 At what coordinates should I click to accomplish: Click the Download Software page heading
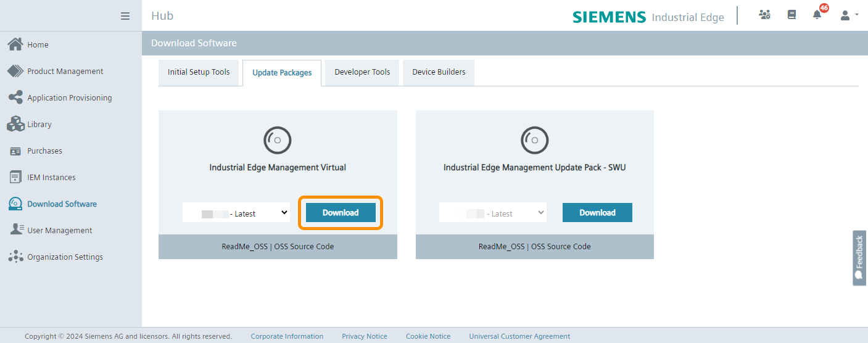(194, 43)
